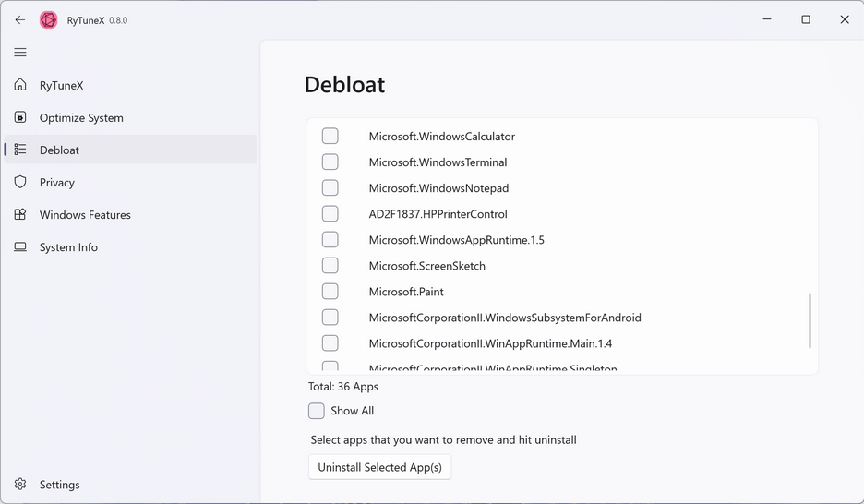The width and height of the screenshot is (864, 504).
Task: Click the System Info laptop icon
Action: click(20, 246)
